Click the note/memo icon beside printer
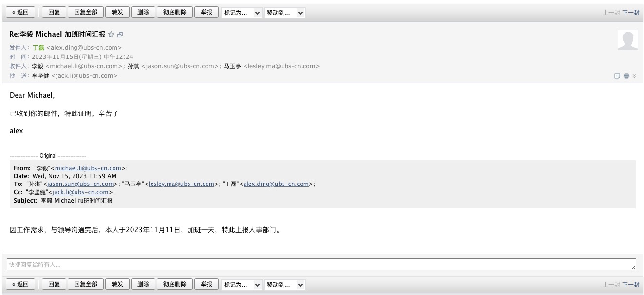Image resolution: width=644 pixels, height=295 pixels. tap(617, 76)
